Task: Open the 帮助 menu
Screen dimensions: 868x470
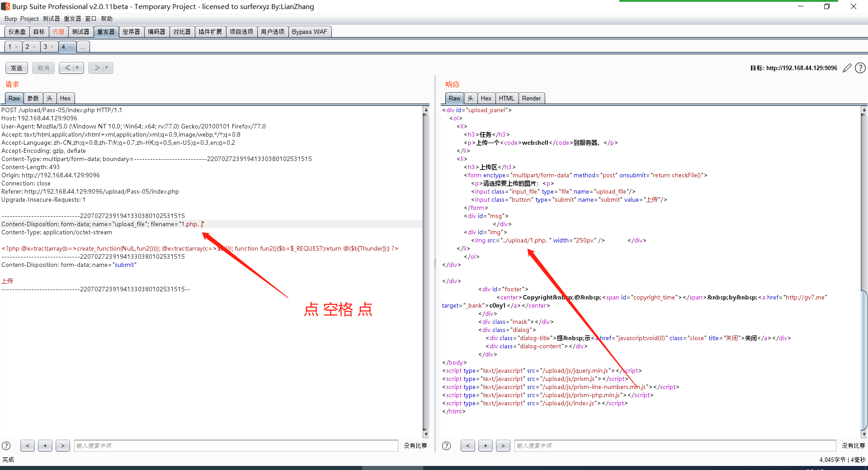Action: pos(107,19)
